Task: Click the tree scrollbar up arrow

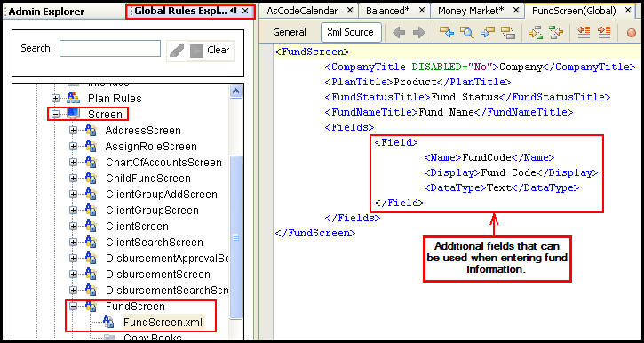Action: click(x=235, y=91)
